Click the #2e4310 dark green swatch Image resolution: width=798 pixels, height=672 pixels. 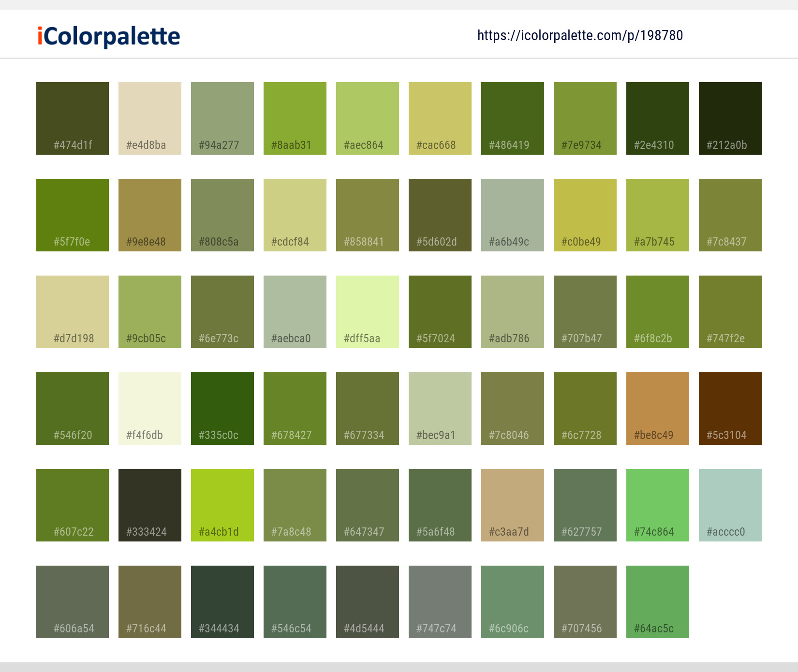(x=658, y=118)
